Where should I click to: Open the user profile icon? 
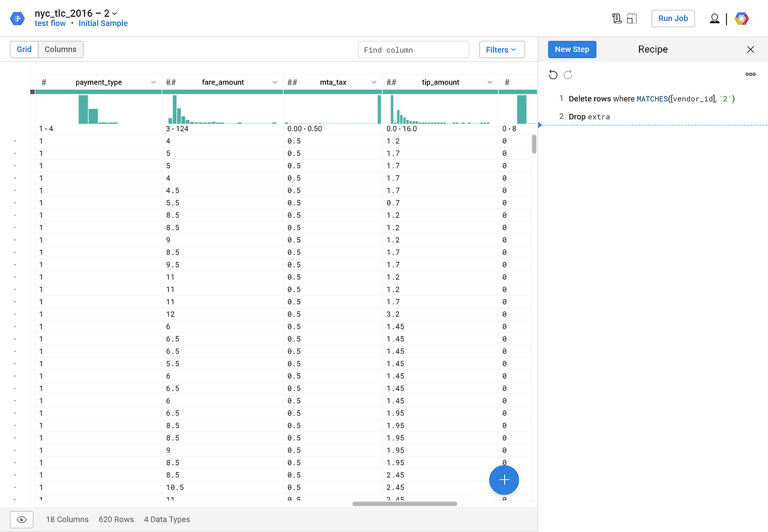[x=714, y=18]
